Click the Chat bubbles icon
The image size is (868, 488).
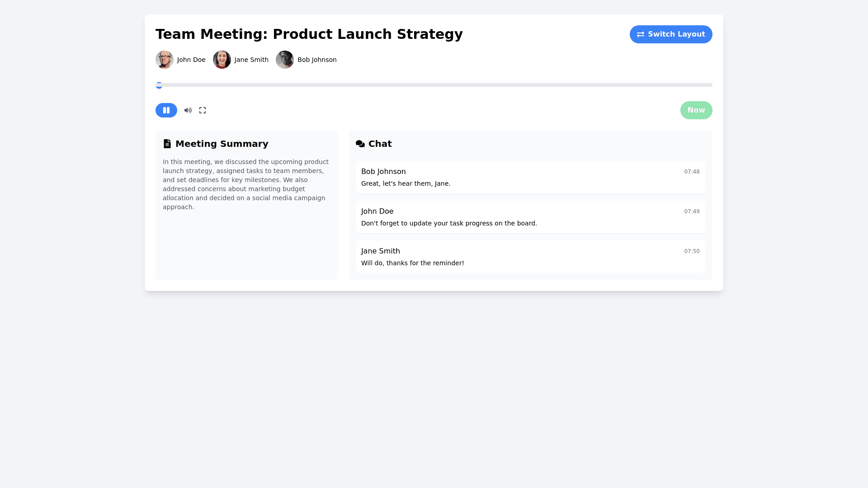pos(360,144)
